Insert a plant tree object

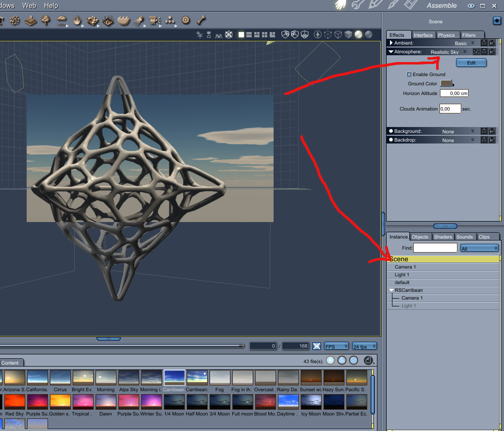click(x=46, y=20)
